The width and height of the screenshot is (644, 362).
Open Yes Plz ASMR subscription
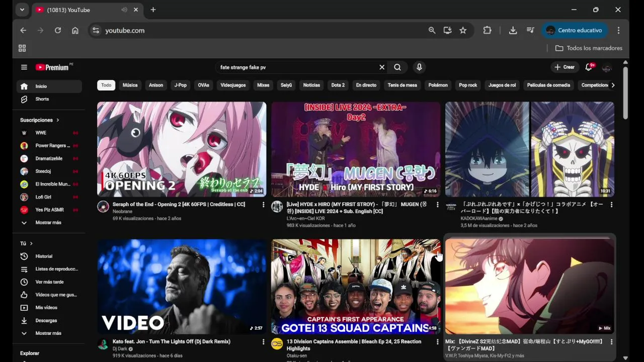click(49, 210)
